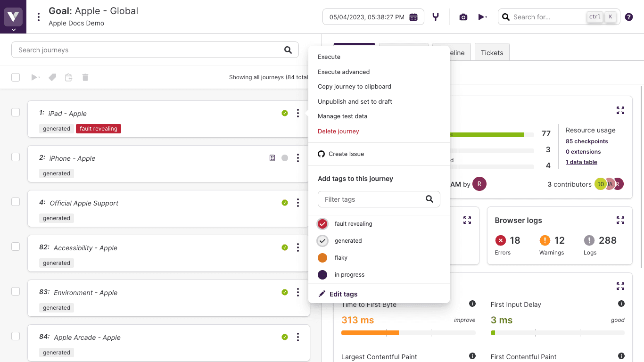Choose Execute advanced from the context menu

344,72
